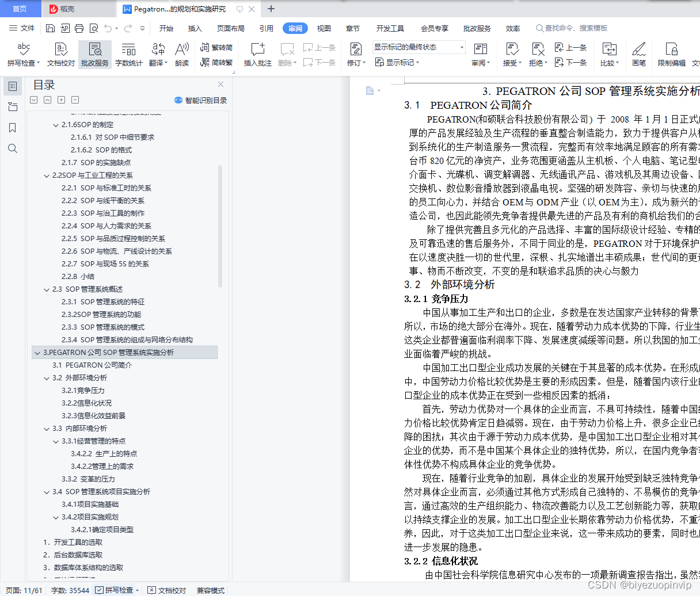700x596 pixels.
Task: Switch to the 视图 ribbon tab
Action: point(324,28)
